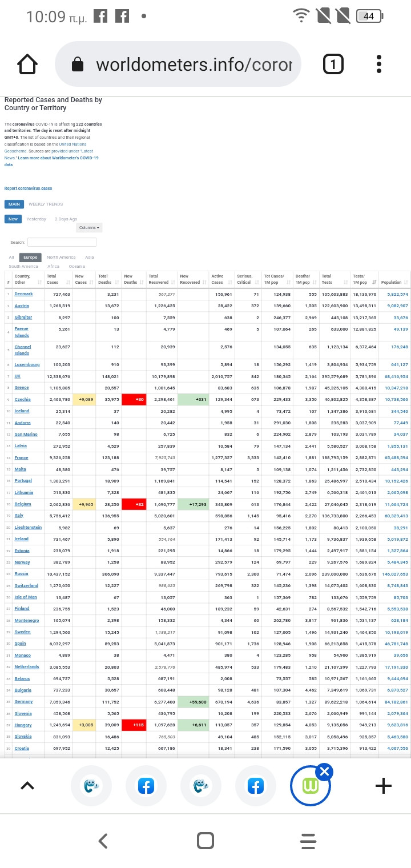Add a new tab with plus icon

(x=384, y=786)
